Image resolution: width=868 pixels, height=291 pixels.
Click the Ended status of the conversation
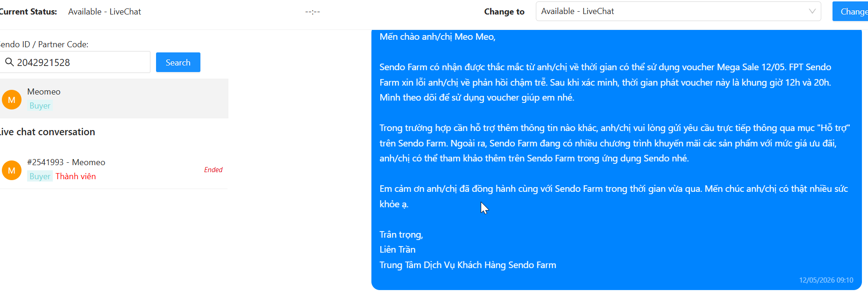[x=213, y=170]
